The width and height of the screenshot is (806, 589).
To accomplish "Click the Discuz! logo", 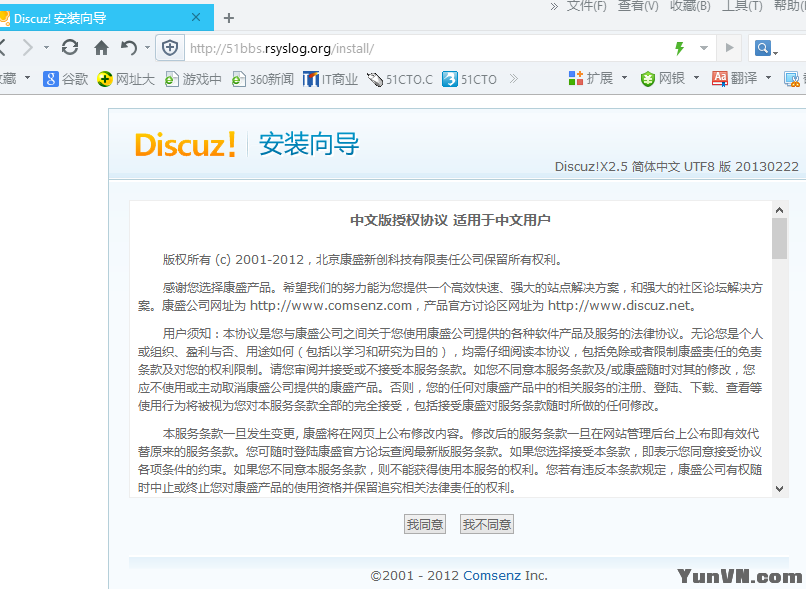I will pos(185,144).
